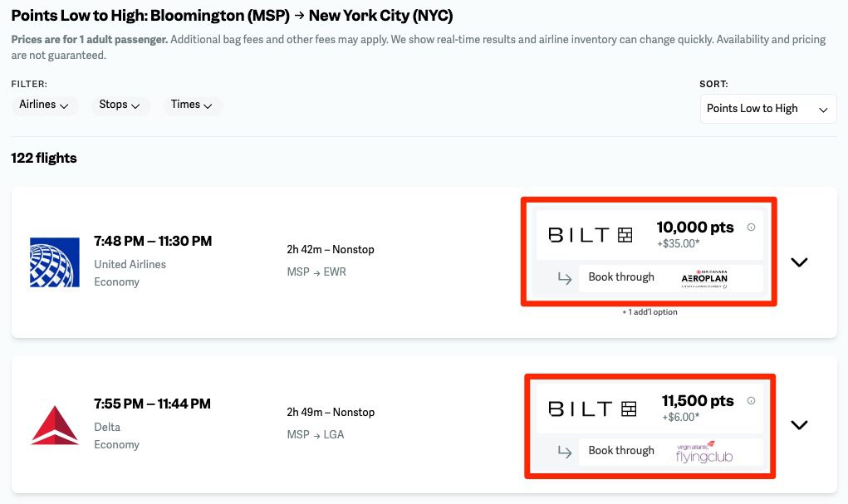Click Book through Aeroplan
The width and height of the screenshot is (848, 504).
pos(656,277)
